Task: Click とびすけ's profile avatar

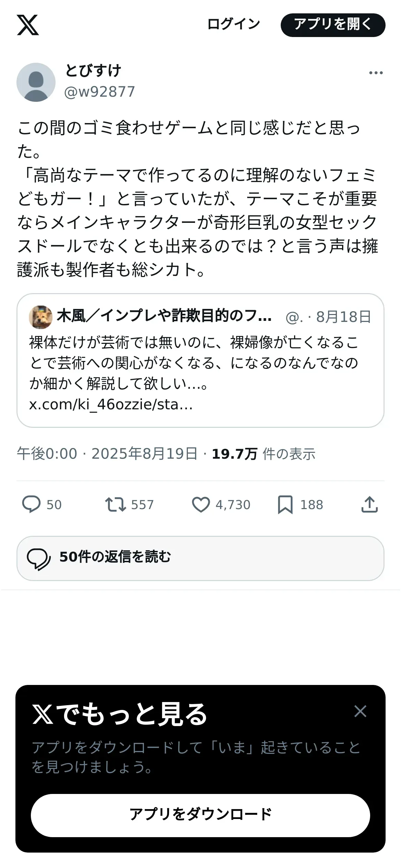Action: coord(36,82)
